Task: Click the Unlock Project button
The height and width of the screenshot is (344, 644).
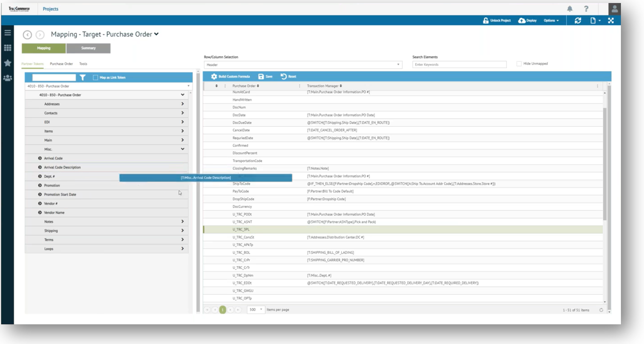Action: (x=497, y=20)
